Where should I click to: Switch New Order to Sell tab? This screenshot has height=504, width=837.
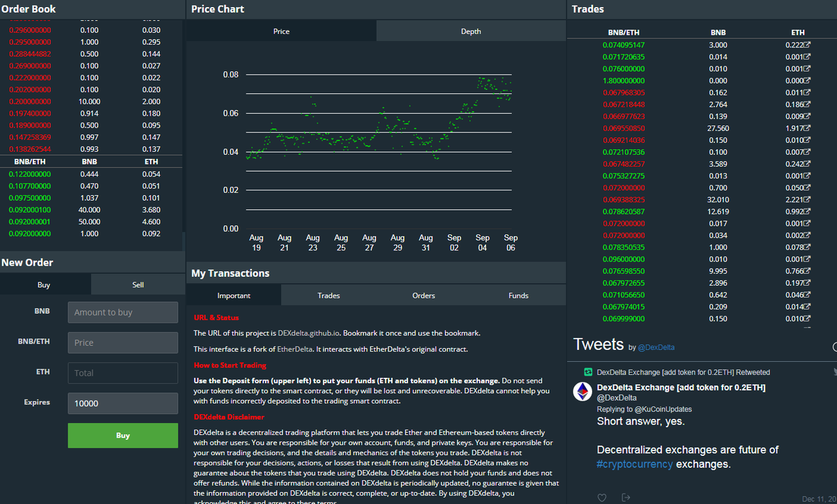click(x=138, y=284)
